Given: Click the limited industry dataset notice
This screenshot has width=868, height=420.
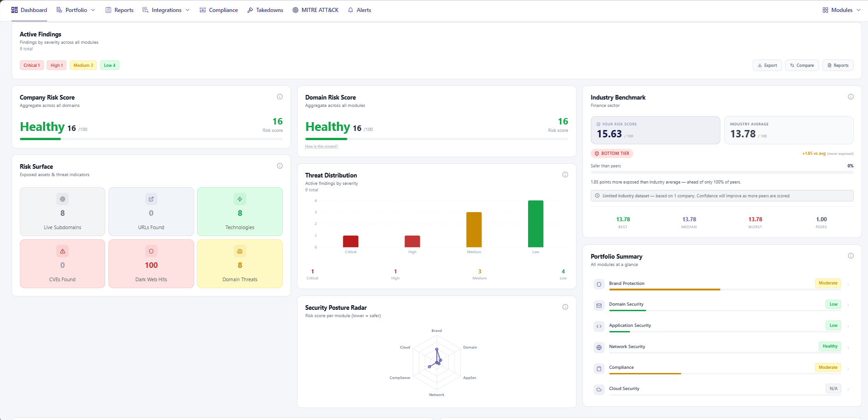Looking at the screenshot, I should pyautogui.click(x=722, y=196).
